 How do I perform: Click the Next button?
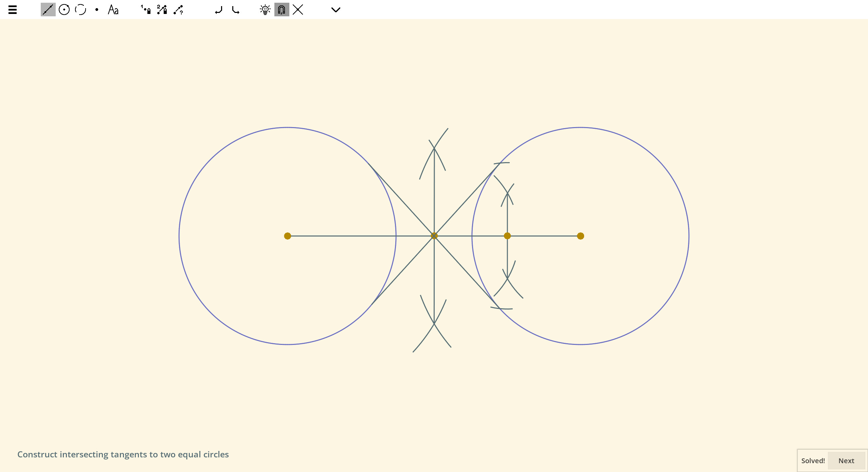click(846, 460)
